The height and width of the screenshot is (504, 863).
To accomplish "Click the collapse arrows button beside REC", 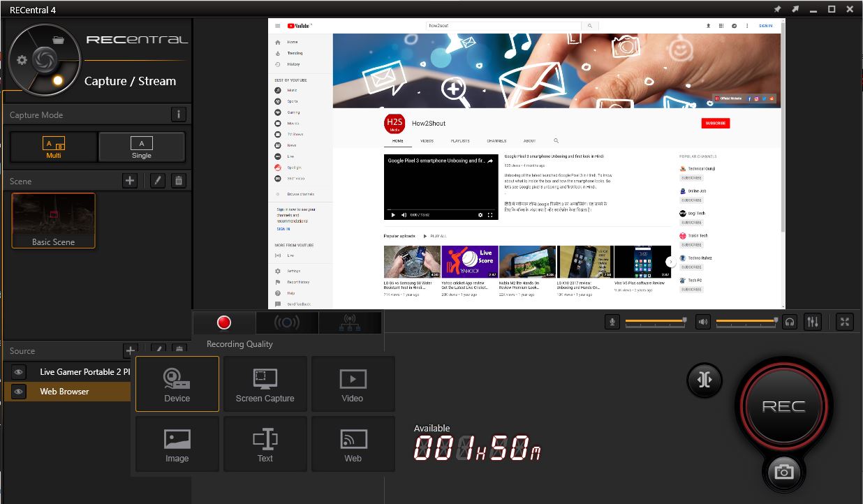I will point(704,379).
